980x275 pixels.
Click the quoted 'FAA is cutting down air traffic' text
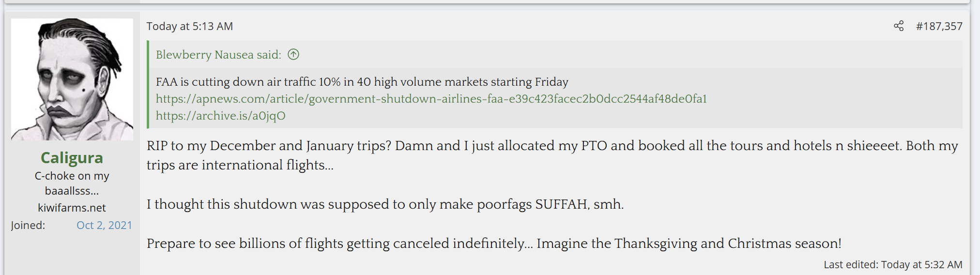click(362, 82)
